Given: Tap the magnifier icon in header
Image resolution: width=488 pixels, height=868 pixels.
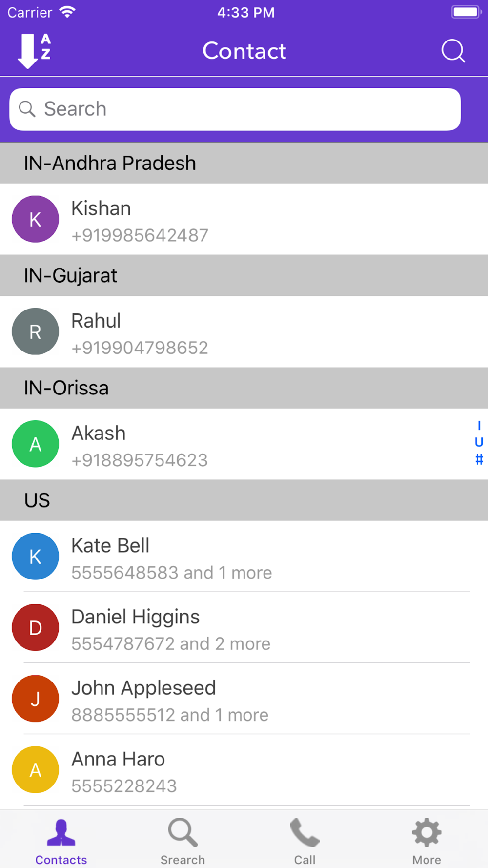Looking at the screenshot, I should [453, 51].
